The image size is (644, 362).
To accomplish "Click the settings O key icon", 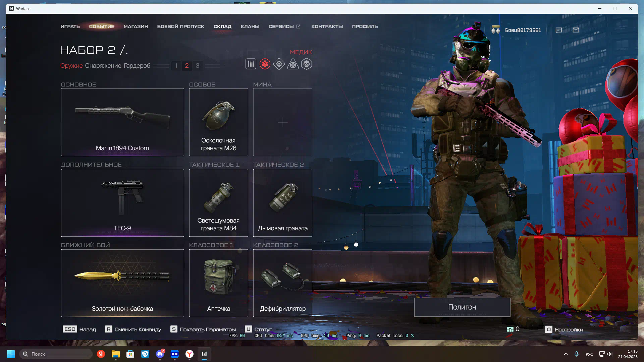I will pyautogui.click(x=549, y=329).
